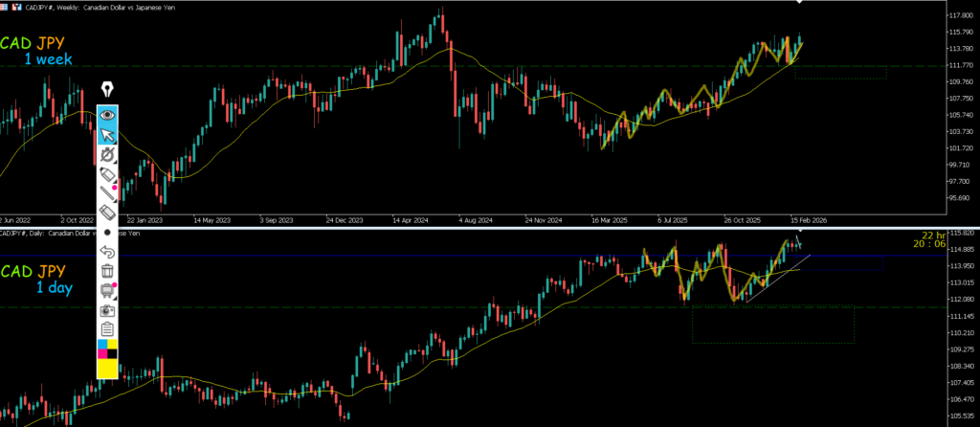This screenshot has width=980, height=427.
Task: Select the straight line pencil tool
Action: [107, 193]
